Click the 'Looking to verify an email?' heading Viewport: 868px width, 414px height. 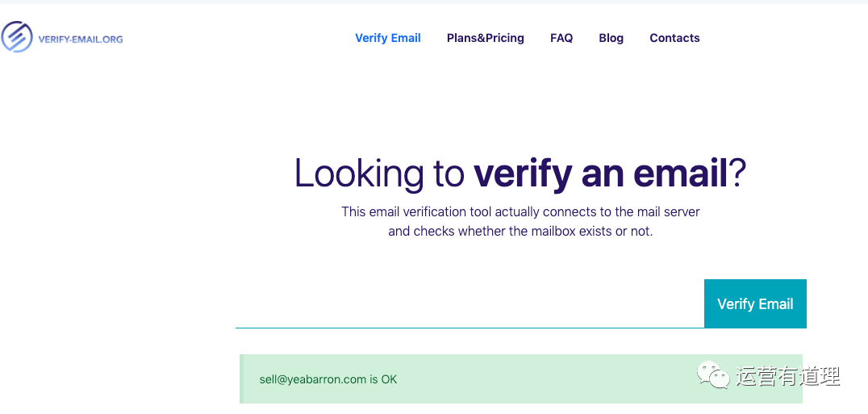point(520,174)
